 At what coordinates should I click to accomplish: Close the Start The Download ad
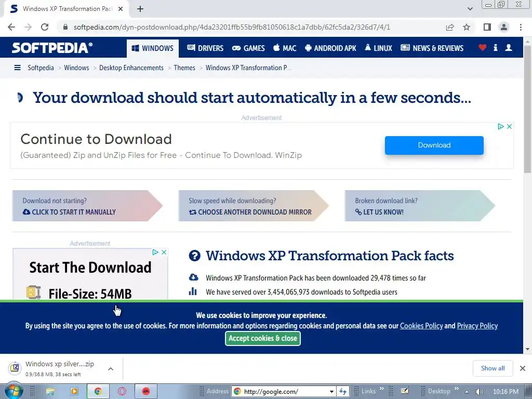164,252
